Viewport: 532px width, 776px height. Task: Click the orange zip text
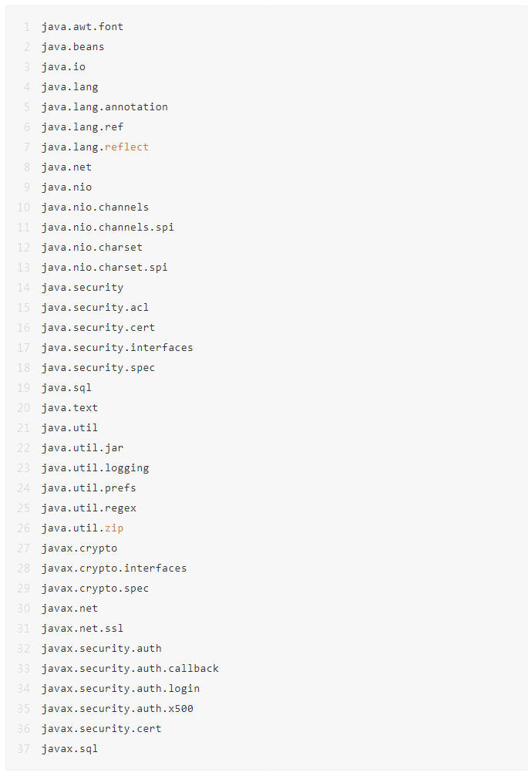114,528
